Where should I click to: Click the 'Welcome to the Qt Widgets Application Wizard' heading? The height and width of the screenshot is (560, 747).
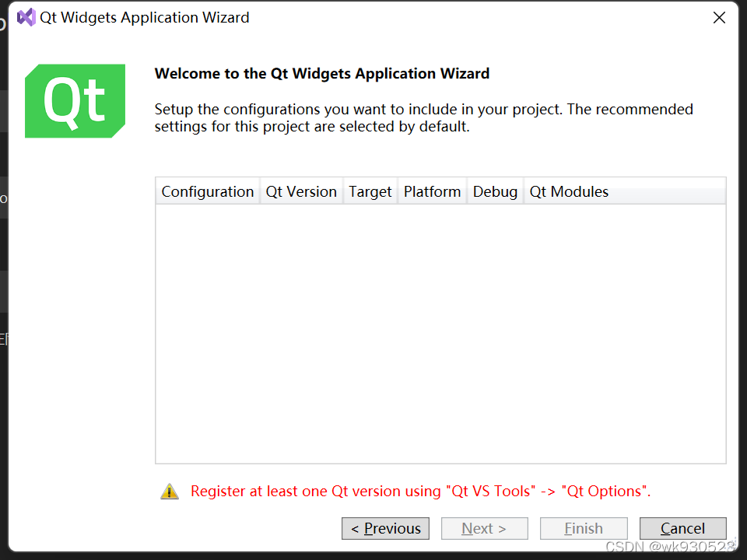click(322, 73)
